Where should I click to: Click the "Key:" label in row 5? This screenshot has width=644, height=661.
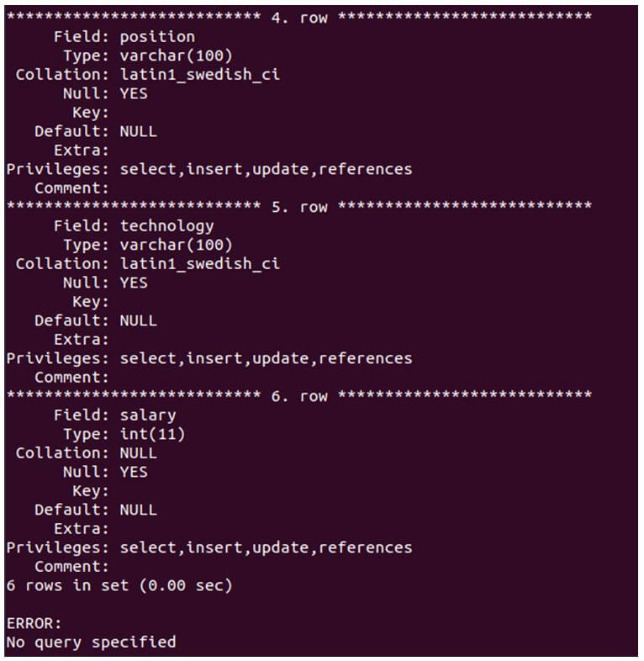coord(91,301)
